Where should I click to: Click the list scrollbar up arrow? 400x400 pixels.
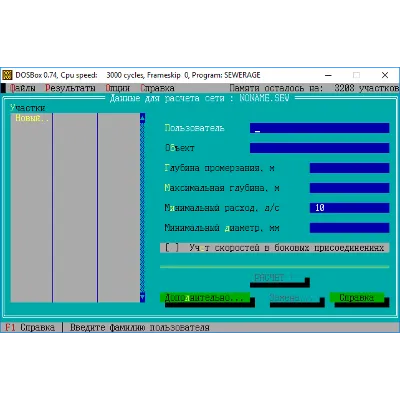tap(142, 118)
